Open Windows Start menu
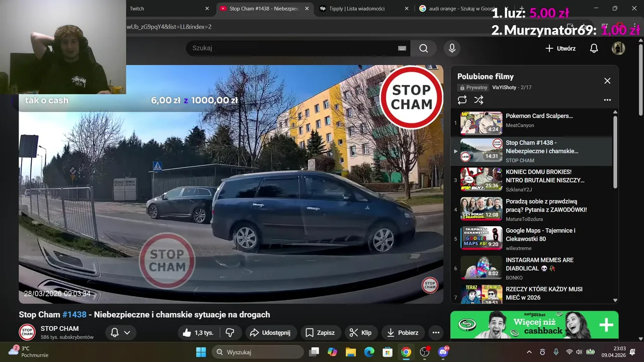The width and height of the screenshot is (644, 362). pyautogui.click(x=201, y=352)
